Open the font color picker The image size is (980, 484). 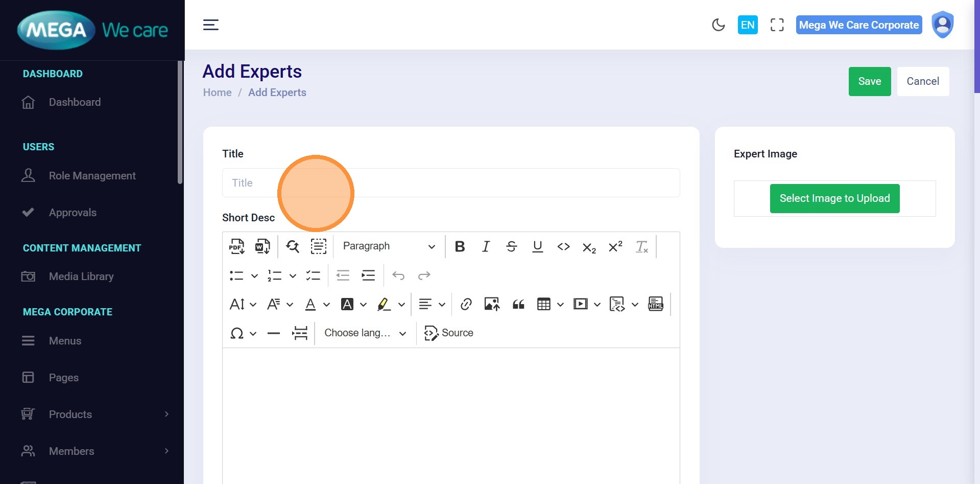pos(310,305)
